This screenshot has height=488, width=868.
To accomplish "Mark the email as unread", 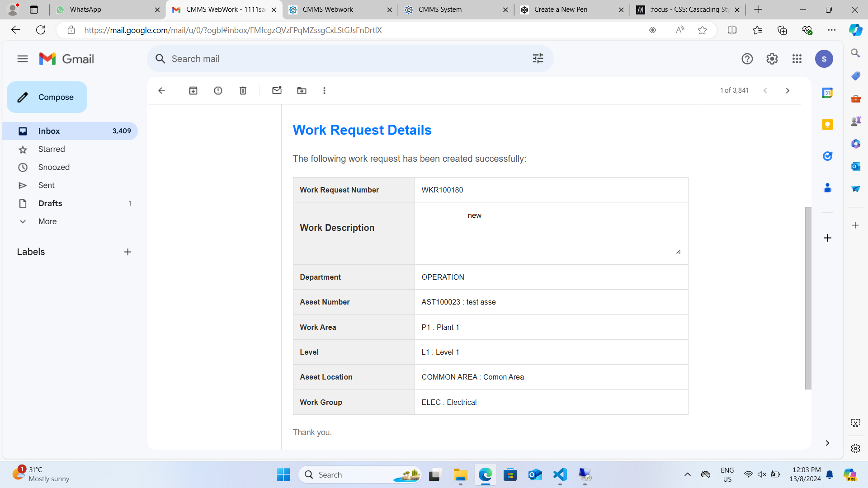I will click(277, 91).
